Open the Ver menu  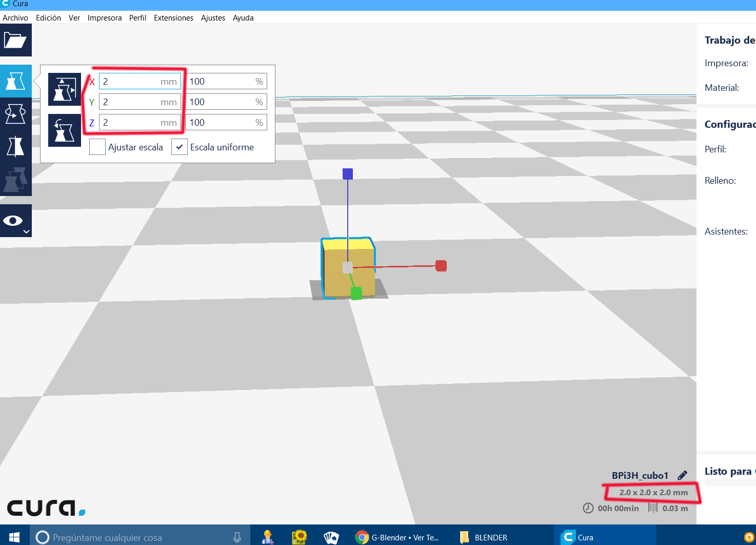coord(74,18)
